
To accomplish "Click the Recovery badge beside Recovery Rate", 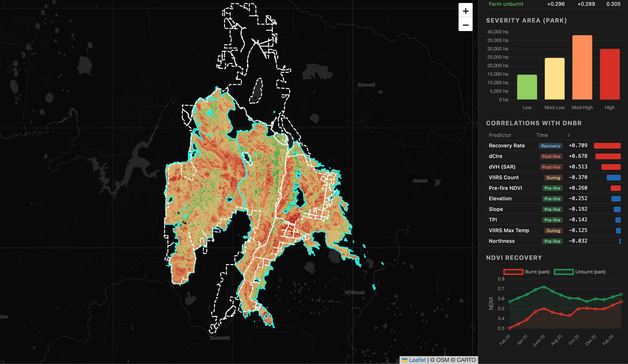I will point(551,146).
